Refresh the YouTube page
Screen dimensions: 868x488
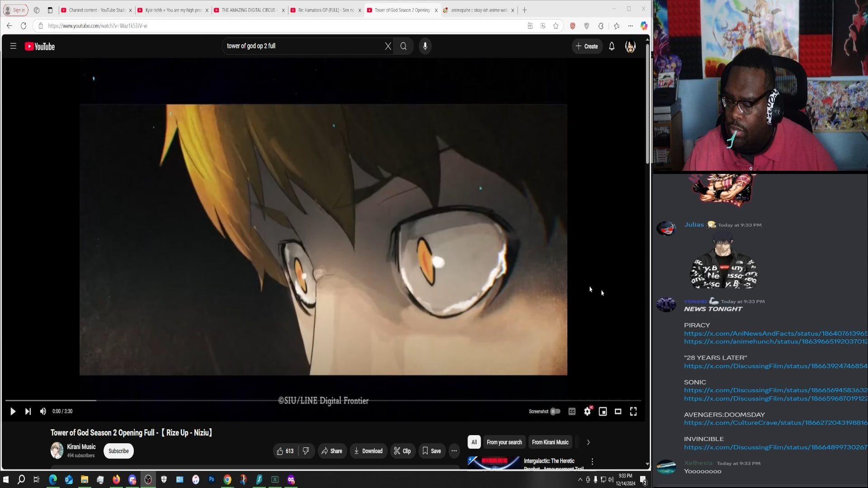(x=24, y=26)
